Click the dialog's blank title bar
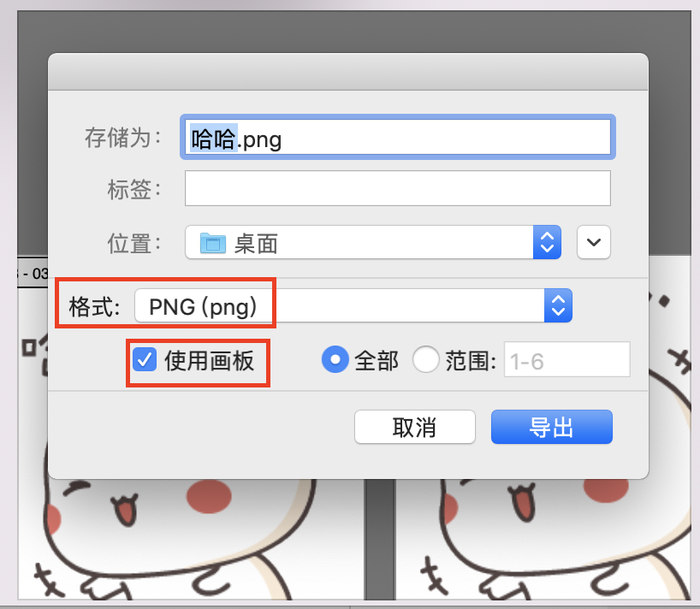The width and height of the screenshot is (700, 609). (348, 72)
